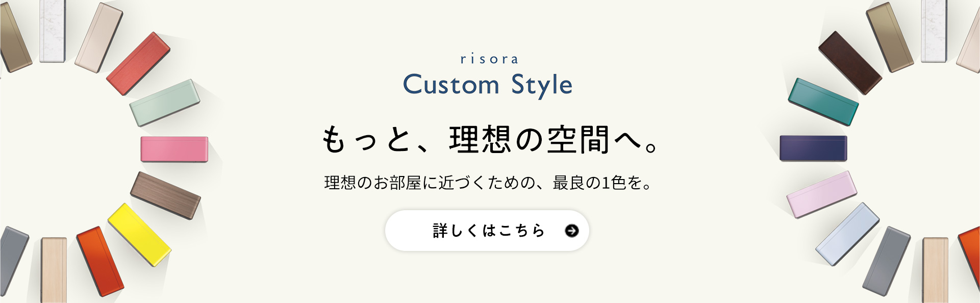Image resolution: width=980 pixels, height=303 pixels.
Task: Choose the navy blue panel
Action: tap(813, 148)
